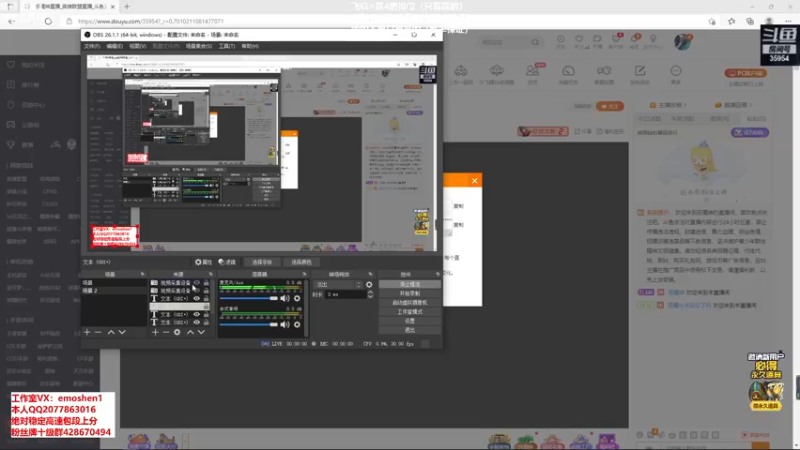Toggle eye icon of the last Text (GDI+) source
Screen dimensions: 800x450
(196, 322)
